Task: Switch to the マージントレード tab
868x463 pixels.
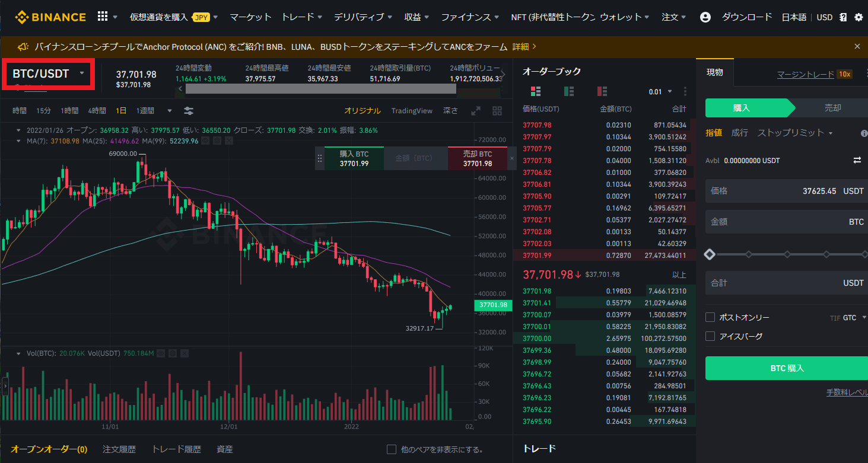Action: 806,74
